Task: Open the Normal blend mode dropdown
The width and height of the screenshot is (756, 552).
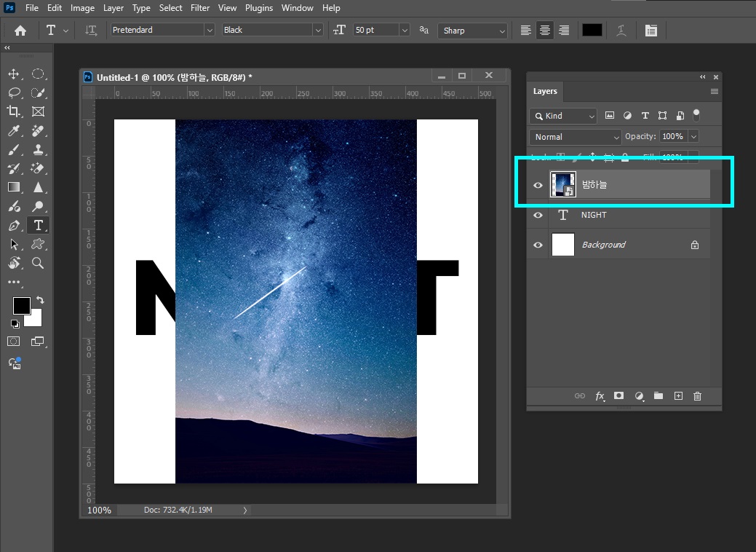Action: 576,137
